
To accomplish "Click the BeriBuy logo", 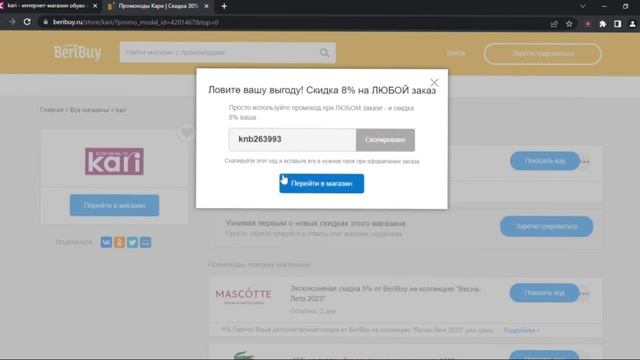I will [x=78, y=52].
